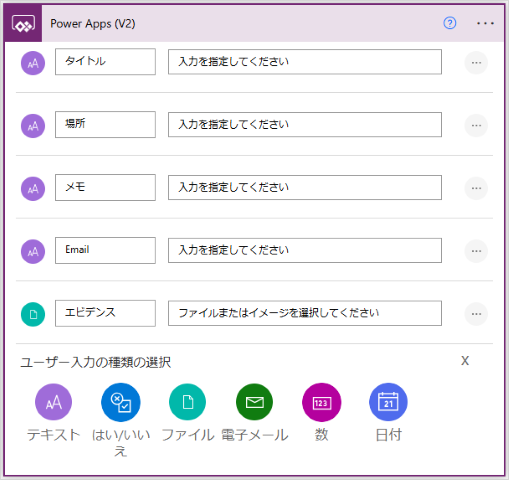509x480 pixels.
Task: Edit the 場所 name field
Action: pyautogui.click(x=105, y=125)
